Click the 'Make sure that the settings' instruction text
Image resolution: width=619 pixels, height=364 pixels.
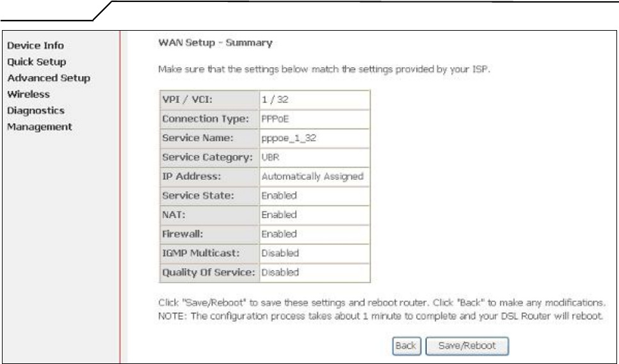click(324, 69)
